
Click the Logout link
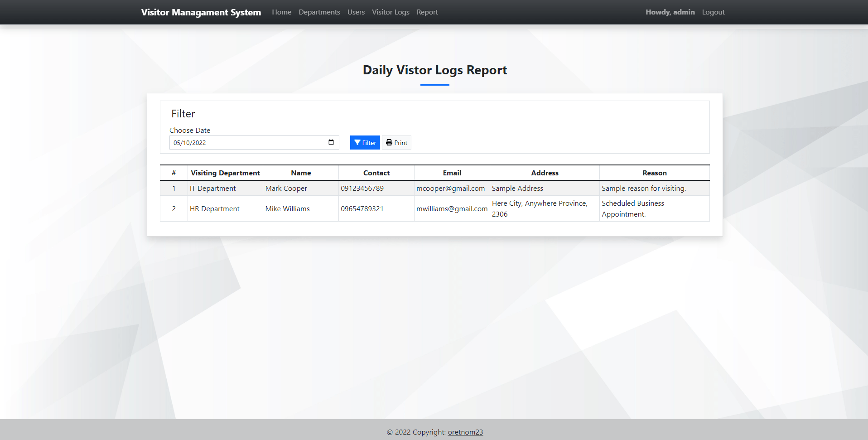(x=713, y=12)
